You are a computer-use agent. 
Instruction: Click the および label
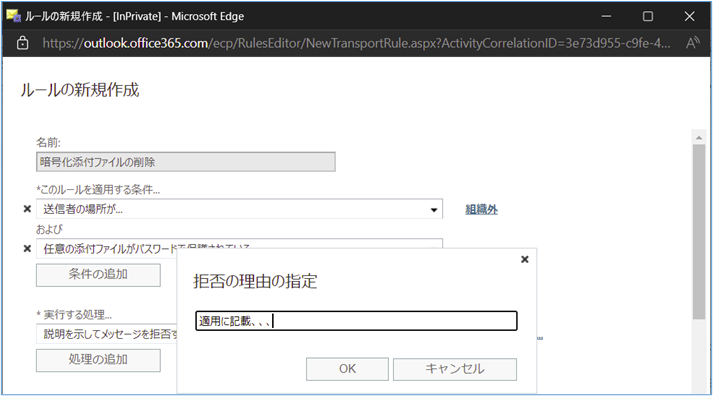point(49,229)
